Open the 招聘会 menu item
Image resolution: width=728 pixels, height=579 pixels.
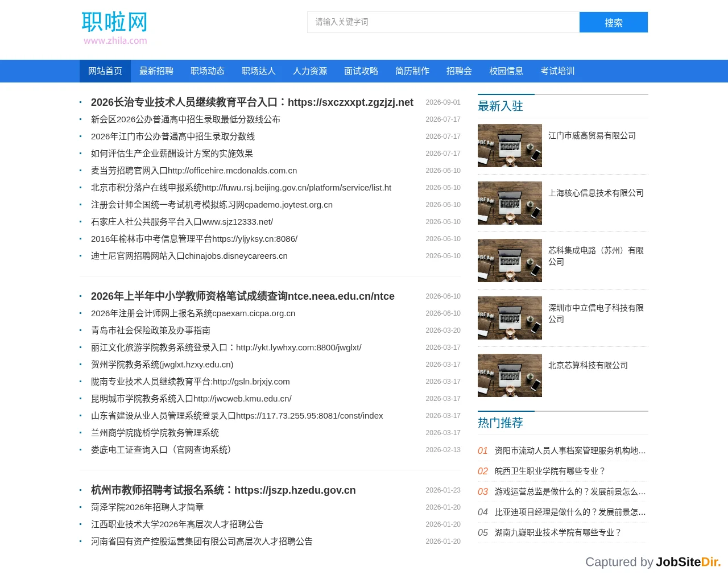(459, 71)
